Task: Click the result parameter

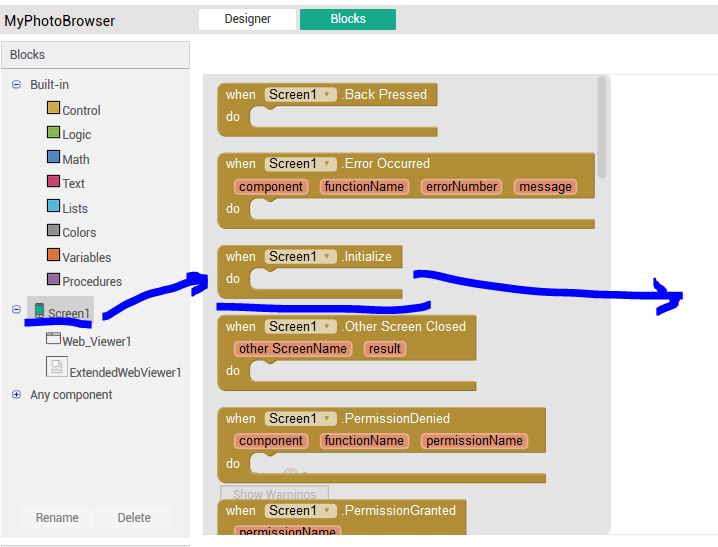Action: pyautogui.click(x=385, y=349)
